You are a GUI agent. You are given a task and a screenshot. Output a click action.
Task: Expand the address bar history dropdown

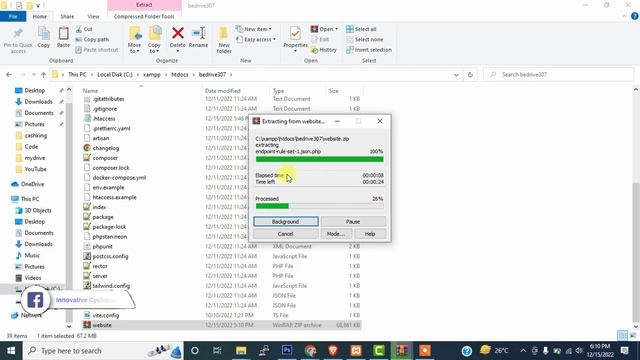(x=456, y=75)
